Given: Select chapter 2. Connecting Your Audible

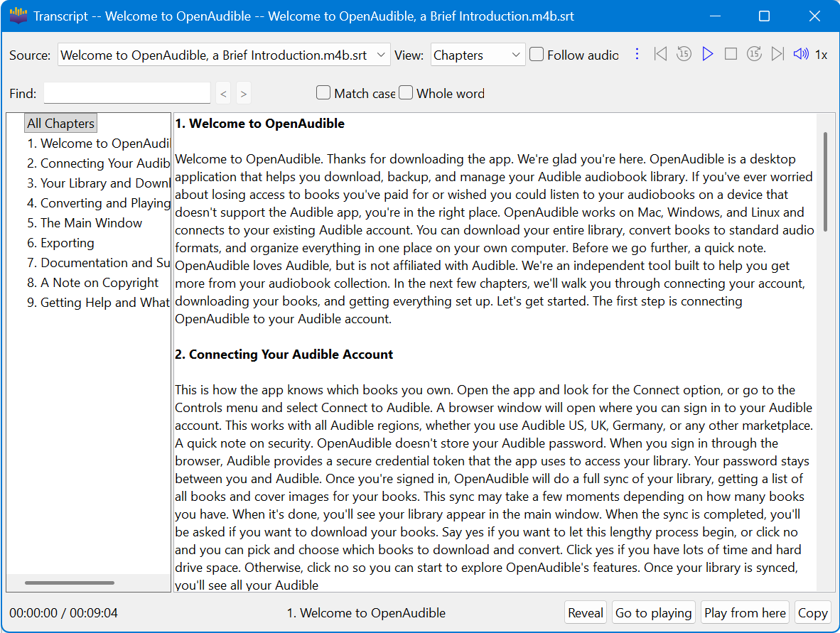Looking at the screenshot, I should pyautogui.click(x=98, y=163).
